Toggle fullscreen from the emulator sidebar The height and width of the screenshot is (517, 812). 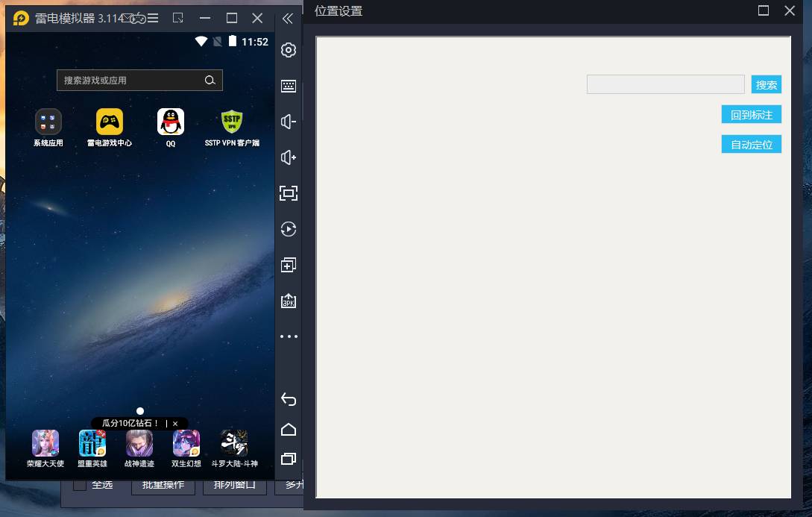[x=289, y=193]
